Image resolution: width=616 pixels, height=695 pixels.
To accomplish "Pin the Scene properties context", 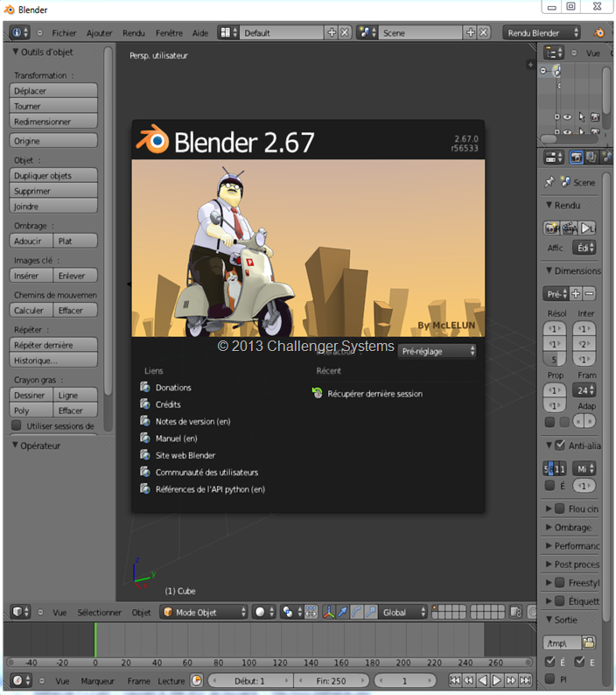I will click(549, 182).
